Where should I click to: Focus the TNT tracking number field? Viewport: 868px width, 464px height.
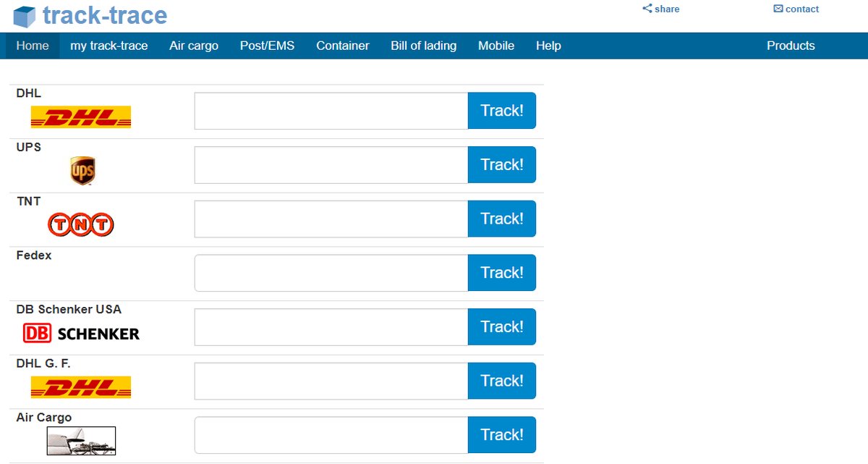coord(331,219)
